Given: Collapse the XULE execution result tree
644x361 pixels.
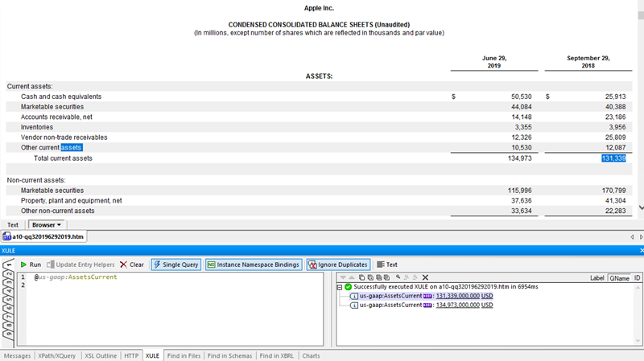Looking at the screenshot, I should tap(339, 286).
